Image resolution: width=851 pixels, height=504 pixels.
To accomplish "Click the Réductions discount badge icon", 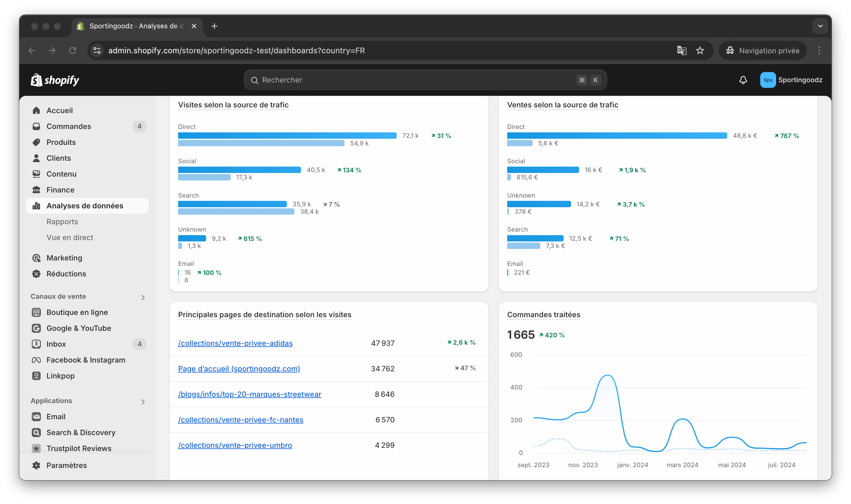I will 36,274.
